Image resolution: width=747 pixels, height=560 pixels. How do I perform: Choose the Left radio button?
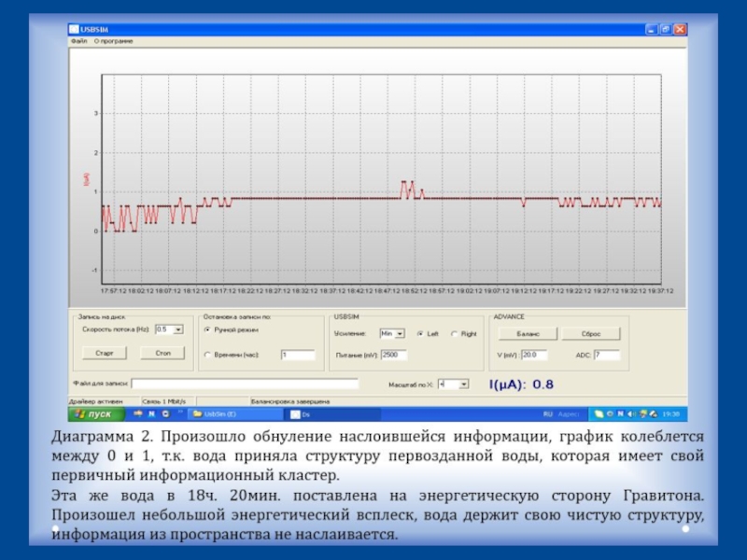point(420,333)
